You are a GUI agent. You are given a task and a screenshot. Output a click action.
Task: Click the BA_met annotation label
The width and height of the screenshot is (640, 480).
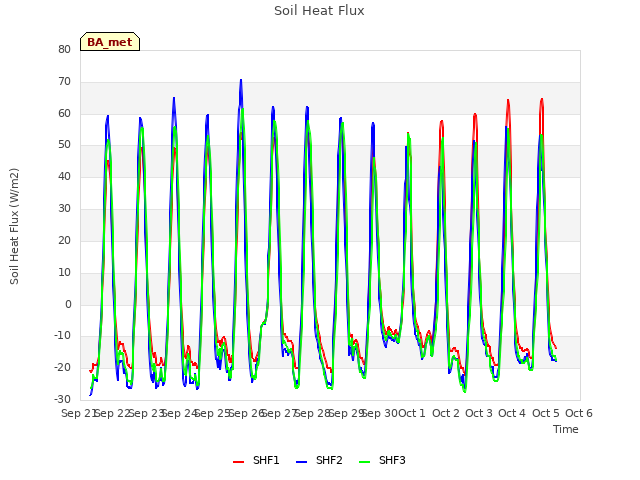pyautogui.click(x=110, y=42)
